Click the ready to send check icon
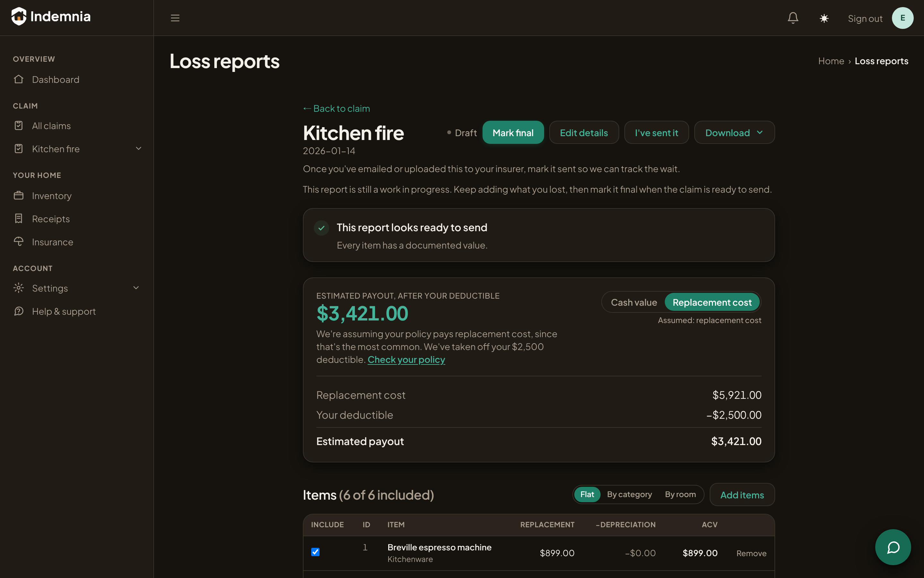The width and height of the screenshot is (924, 578). tap(321, 228)
